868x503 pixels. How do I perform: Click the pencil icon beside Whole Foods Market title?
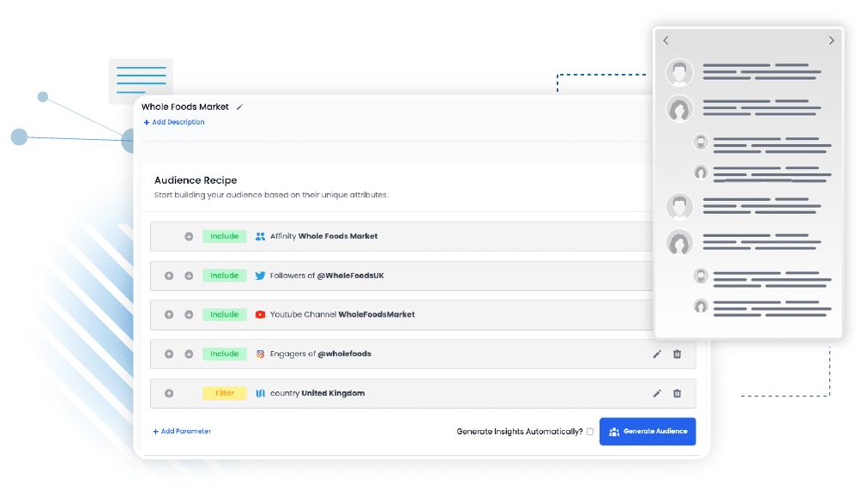240,107
